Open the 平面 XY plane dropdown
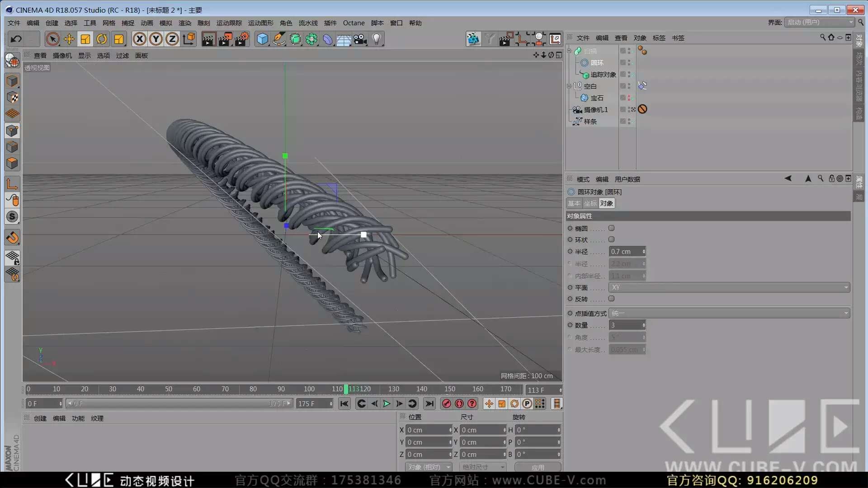The width and height of the screenshot is (868, 488). click(x=729, y=287)
